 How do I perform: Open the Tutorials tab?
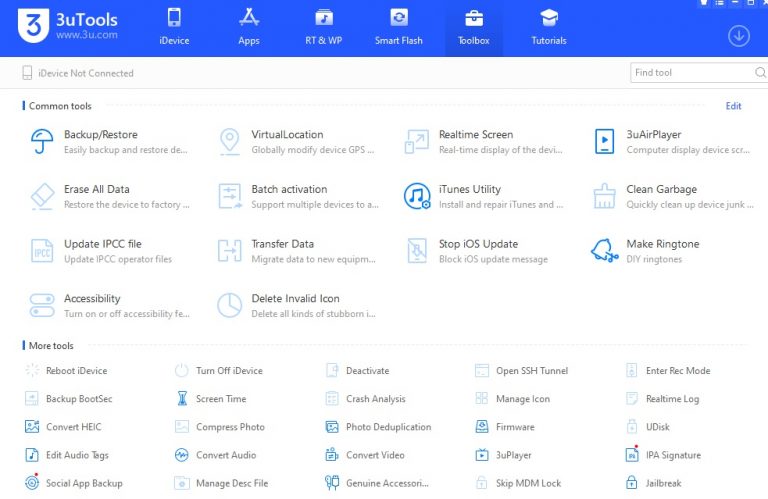548,28
